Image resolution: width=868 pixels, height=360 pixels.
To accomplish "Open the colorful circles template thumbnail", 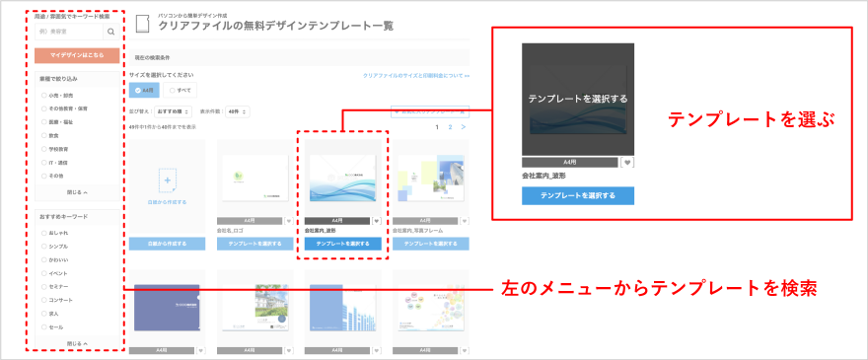I will coord(431,308).
